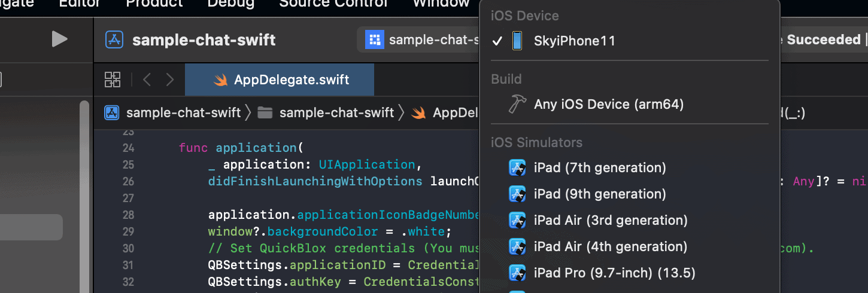Select iPad Air (3rd generation) simulator
The width and height of the screenshot is (868, 293).
pyautogui.click(x=629, y=221)
